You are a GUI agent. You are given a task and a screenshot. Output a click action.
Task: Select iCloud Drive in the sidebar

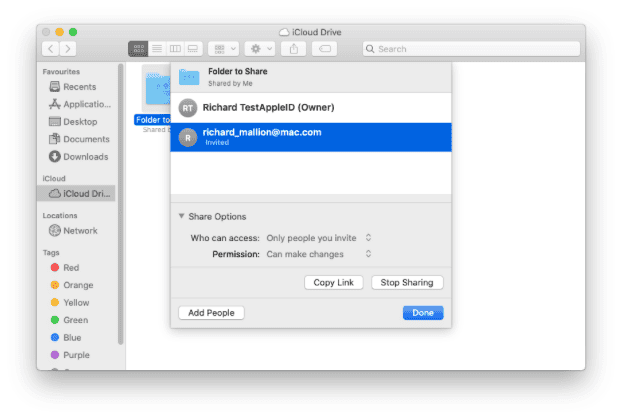coord(77,194)
